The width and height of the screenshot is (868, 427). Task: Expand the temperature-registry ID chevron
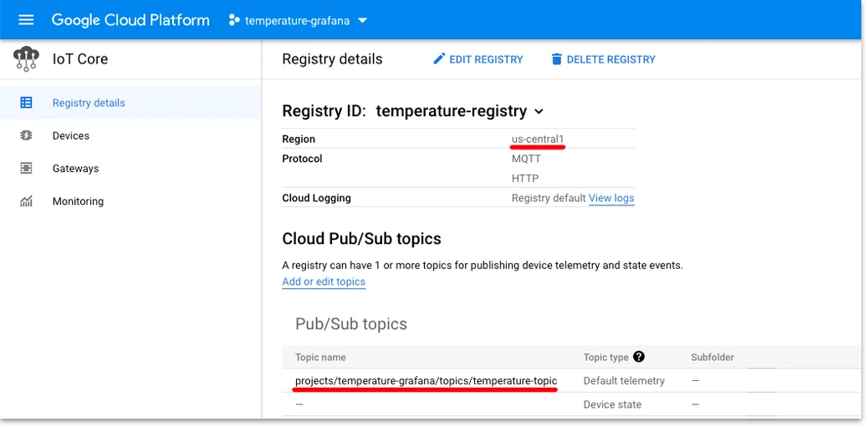pyautogui.click(x=539, y=112)
